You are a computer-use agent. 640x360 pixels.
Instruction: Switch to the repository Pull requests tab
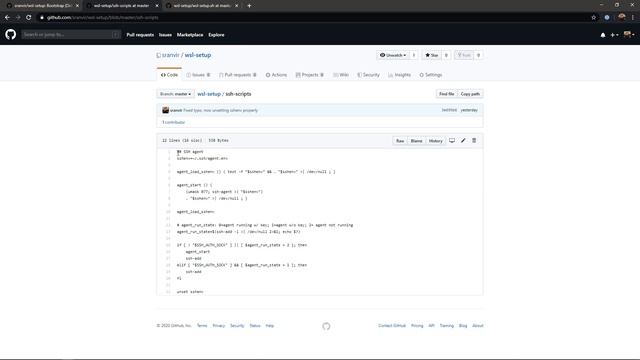(238, 75)
